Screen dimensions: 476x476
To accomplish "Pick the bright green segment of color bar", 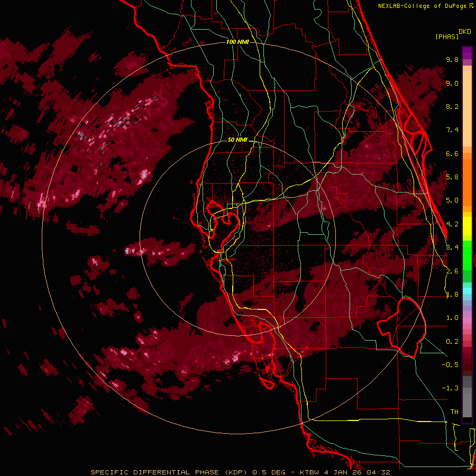I will [467, 255].
